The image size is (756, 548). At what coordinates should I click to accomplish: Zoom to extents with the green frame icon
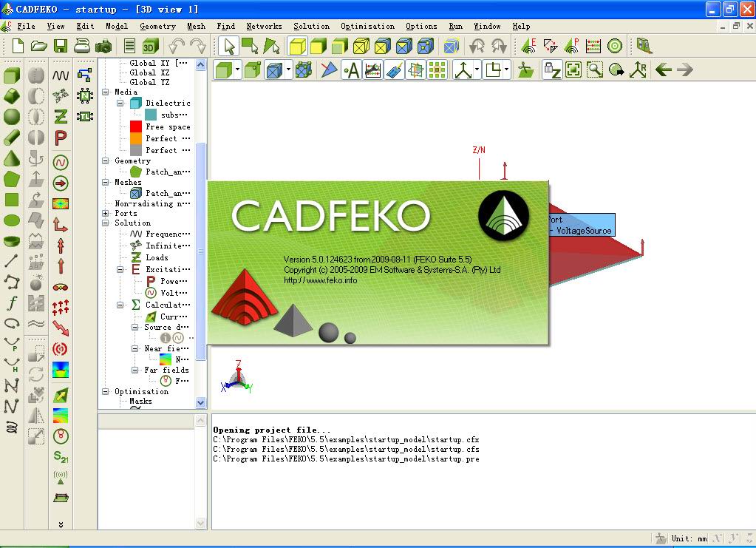[x=573, y=70]
